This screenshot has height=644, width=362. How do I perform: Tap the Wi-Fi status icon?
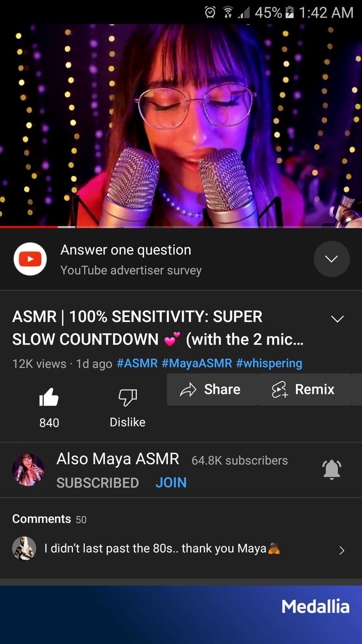228,12
